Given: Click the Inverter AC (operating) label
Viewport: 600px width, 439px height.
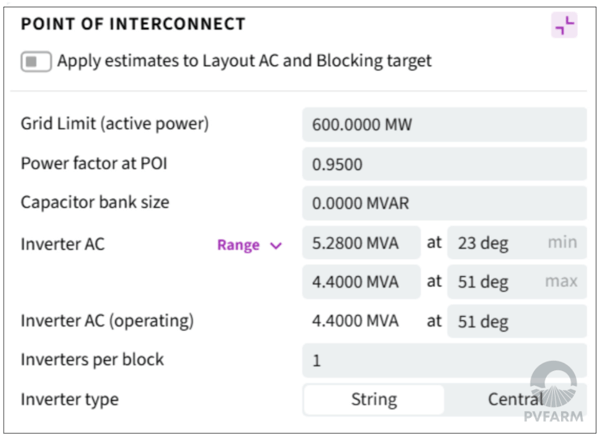Looking at the screenshot, I should pyautogui.click(x=107, y=321).
